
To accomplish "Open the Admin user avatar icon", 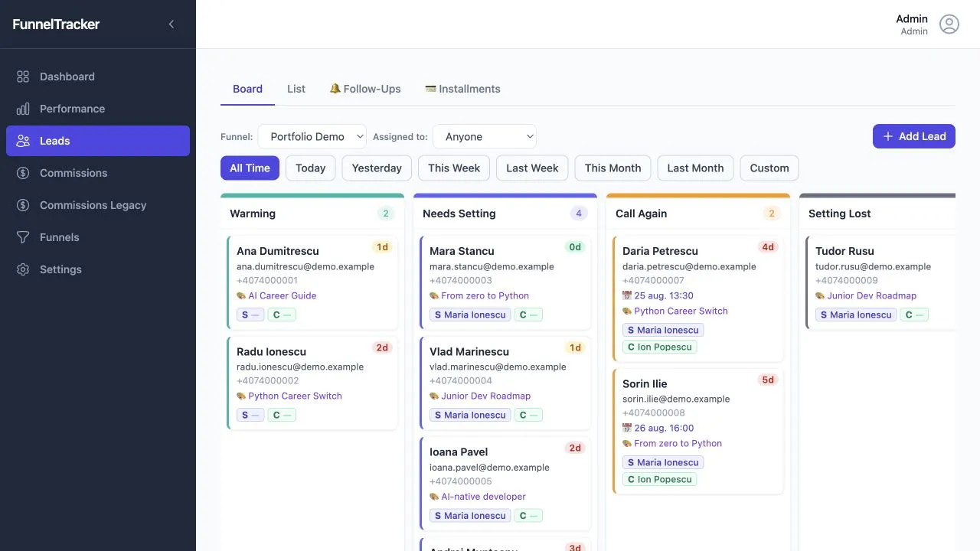I will 949,24.
